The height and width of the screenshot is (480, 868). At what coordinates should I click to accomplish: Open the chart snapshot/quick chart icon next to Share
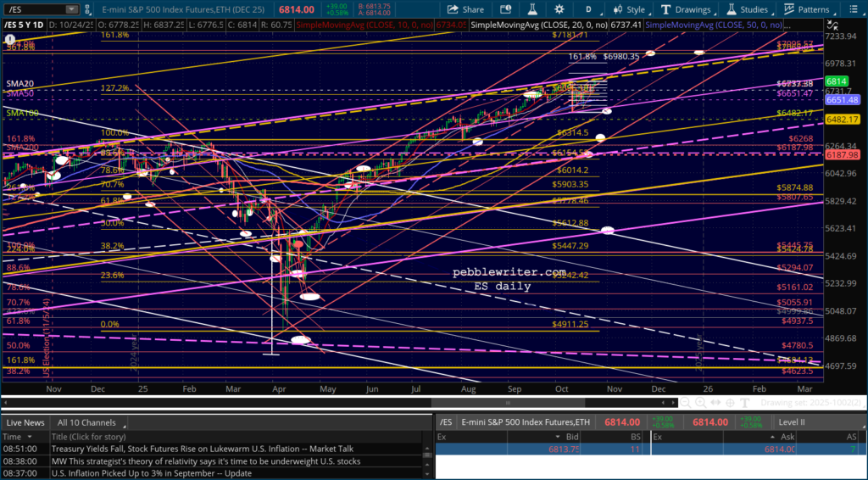pyautogui.click(x=505, y=9)
